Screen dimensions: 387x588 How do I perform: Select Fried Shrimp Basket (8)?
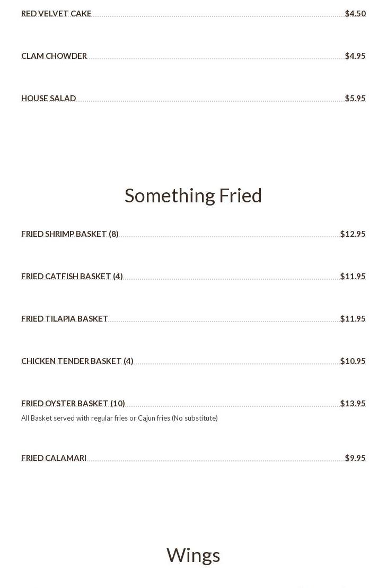click(x=70, y=234)
